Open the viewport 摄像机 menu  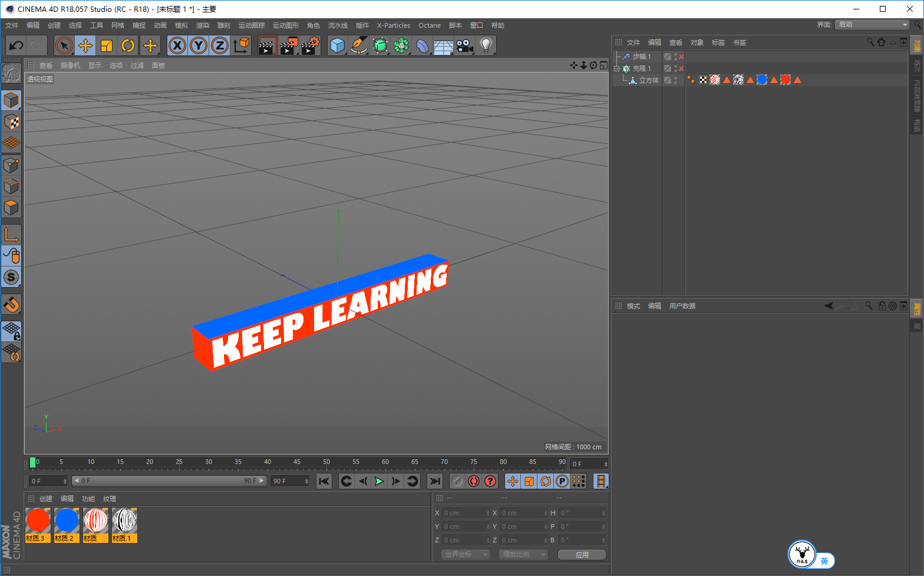point(70,65)
